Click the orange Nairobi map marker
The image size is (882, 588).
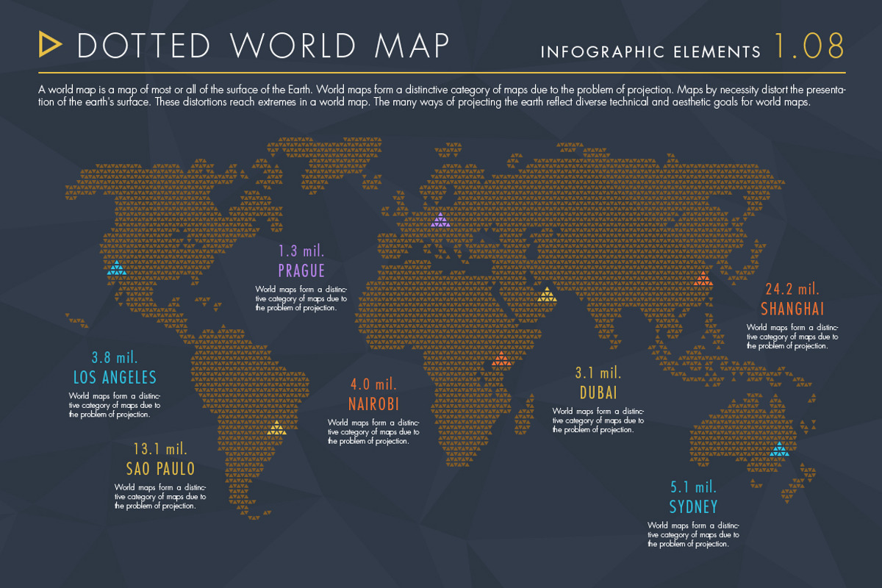coord(501,359)
